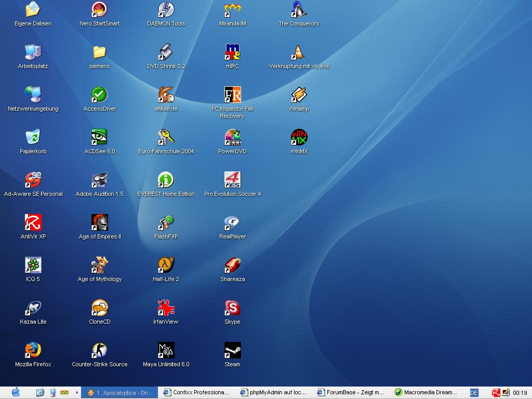Screen dimensions: 532x399
Task: Click the eMule.de donkey icon
Action: coord(166,95)
